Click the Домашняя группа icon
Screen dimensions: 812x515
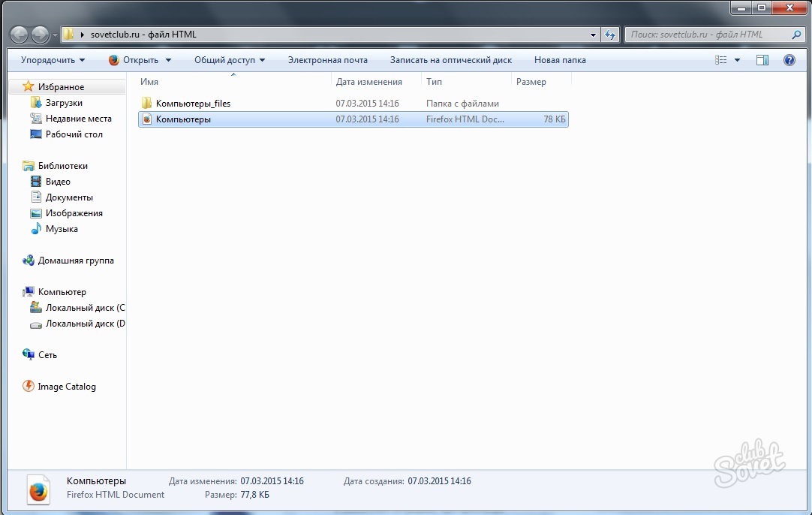[x=28, y=260]
